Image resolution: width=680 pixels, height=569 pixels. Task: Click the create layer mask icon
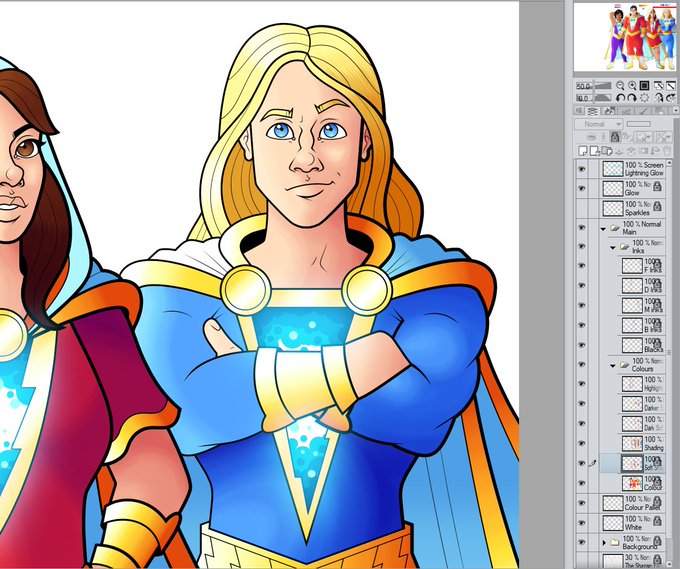[643, 151]
